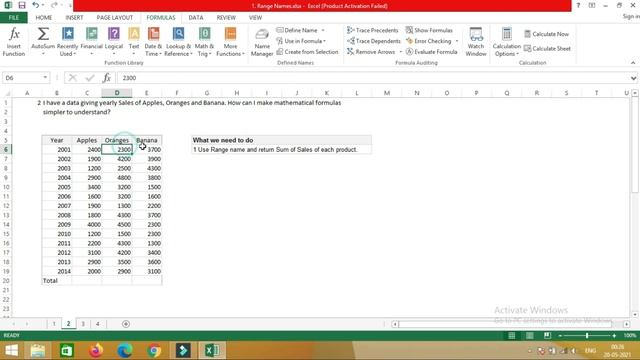
Task: Open the FILE tab
Action: 13,18
